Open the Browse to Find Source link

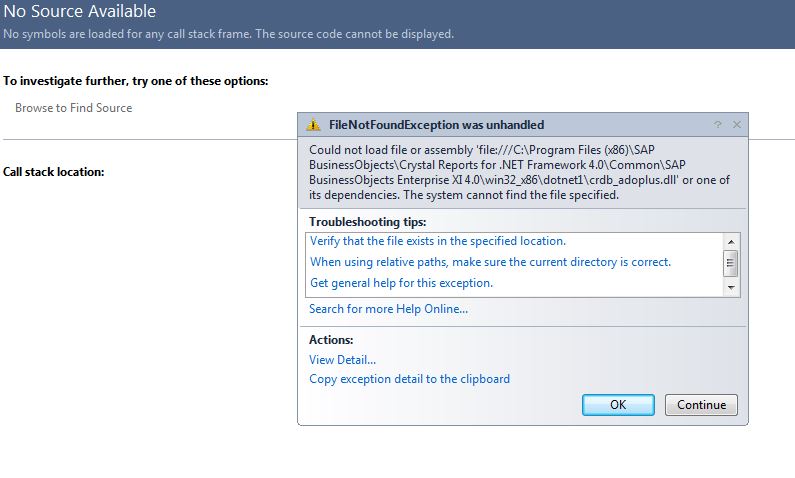click(73, 108)
